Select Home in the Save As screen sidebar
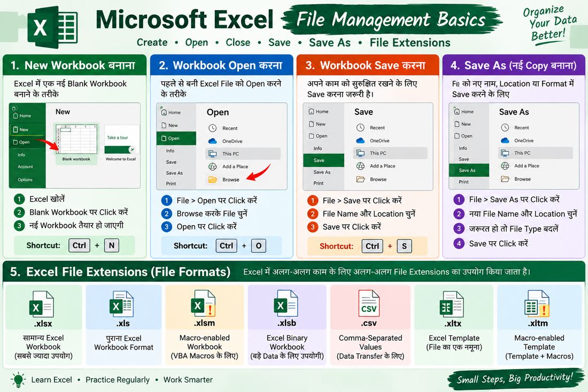The image size is (588, 392). pos(464,111)
